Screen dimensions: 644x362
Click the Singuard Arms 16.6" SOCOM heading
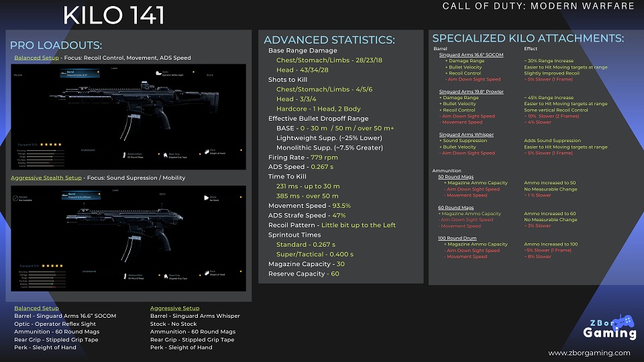tap(470, 54)
